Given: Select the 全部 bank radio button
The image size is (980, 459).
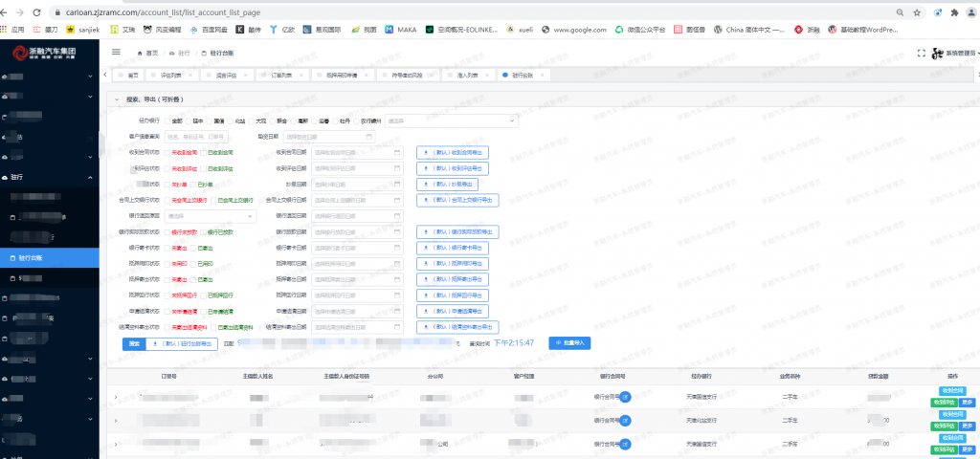Looking at the screenshot, I should click(x=167, y=120).
